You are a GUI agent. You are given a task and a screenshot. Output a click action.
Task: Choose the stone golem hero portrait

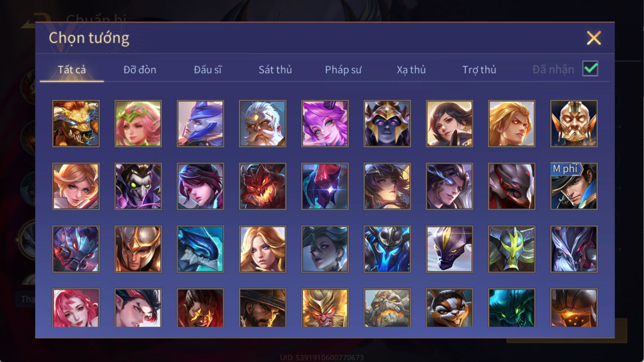tap(387, 308)
